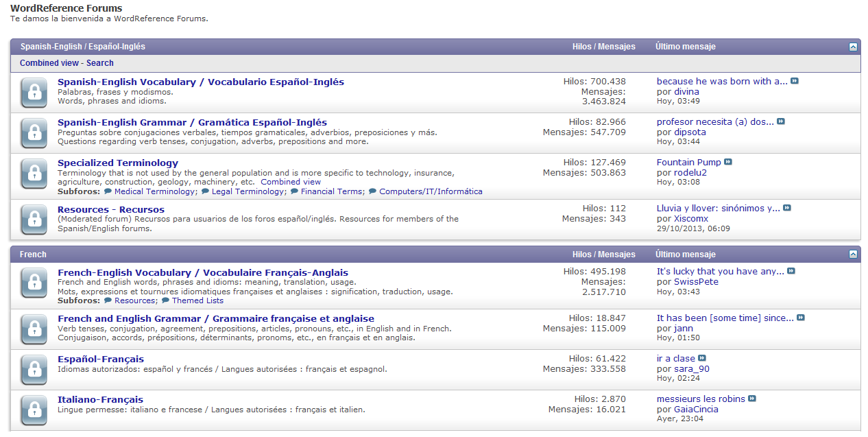Screen dimensions: 868x437
Task: Open the Resources - Recursos forum
Action: (x=111, y=210)
